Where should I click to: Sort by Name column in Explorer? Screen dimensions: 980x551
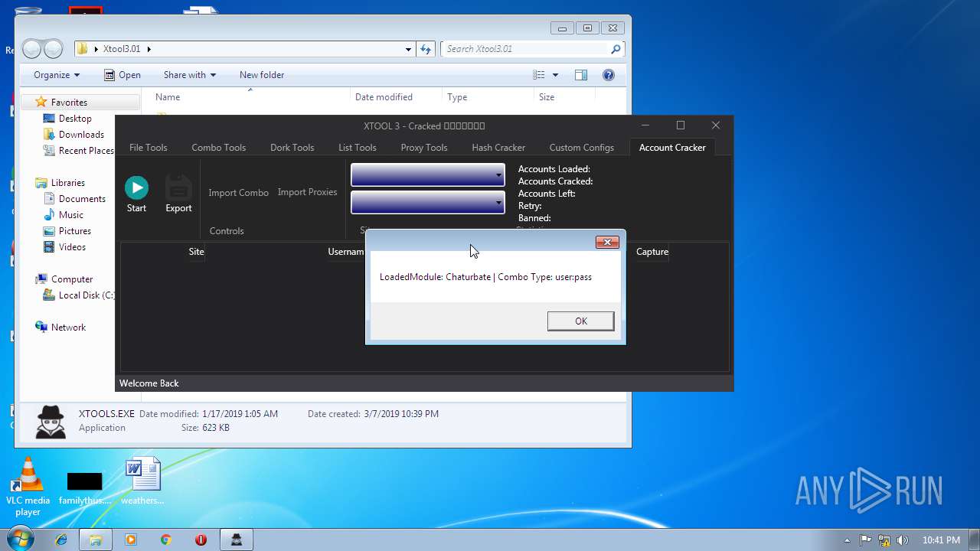click(168, 97)
